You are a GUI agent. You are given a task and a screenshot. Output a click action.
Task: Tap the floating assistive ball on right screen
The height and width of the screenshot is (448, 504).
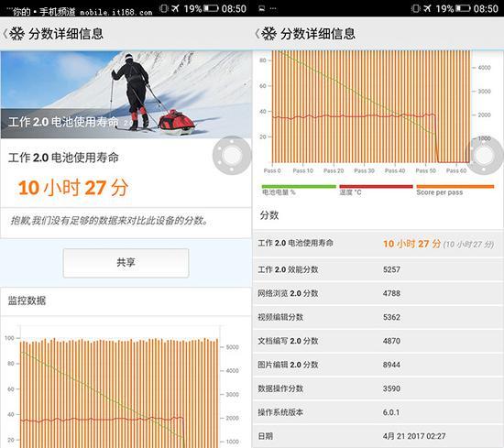click(x=485, y=156)
